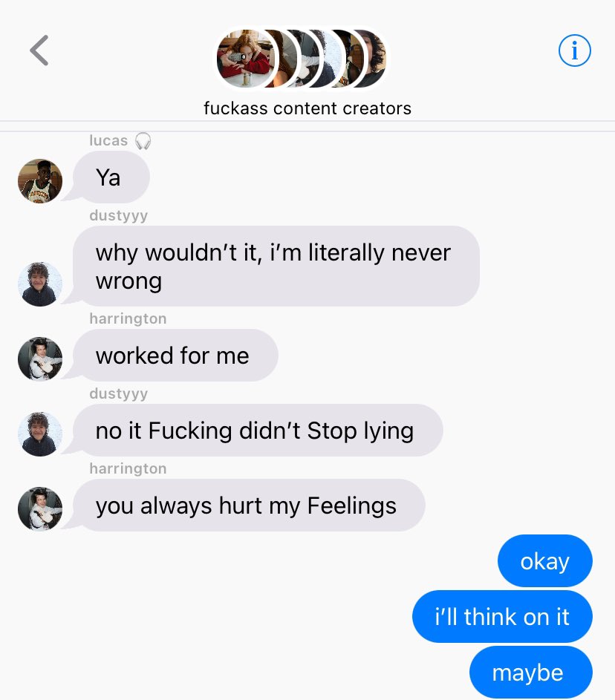Tap the first 'dustyyy' sender name label
Screen dimensions: 615x700
(118, 215)
